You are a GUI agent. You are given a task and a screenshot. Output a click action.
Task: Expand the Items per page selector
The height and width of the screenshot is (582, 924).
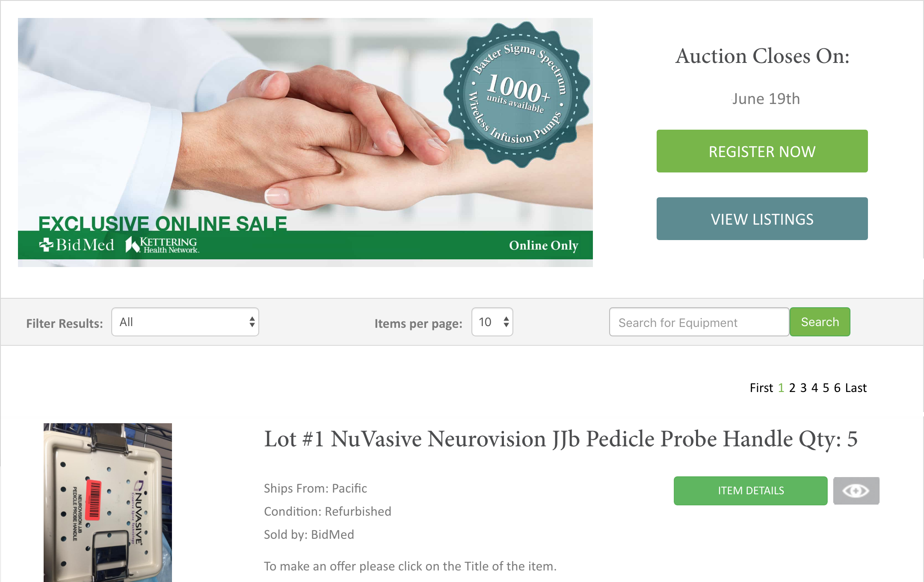click(x=492, y=322)
